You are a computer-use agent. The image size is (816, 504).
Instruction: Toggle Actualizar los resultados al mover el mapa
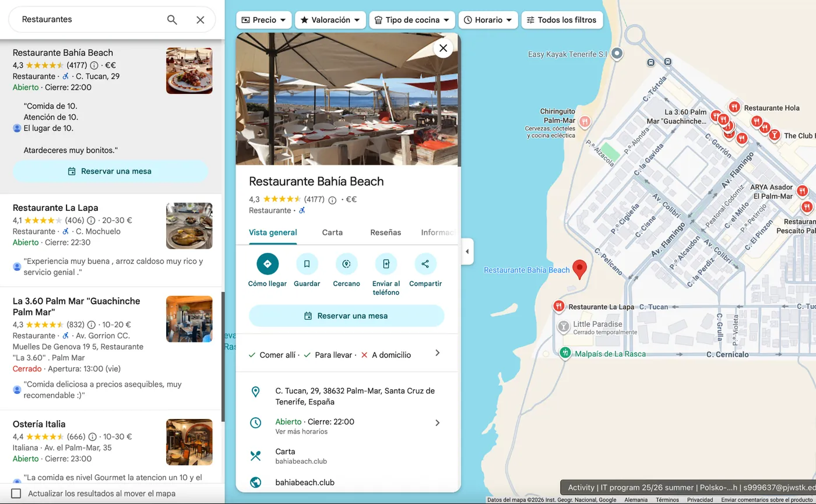coord(16,494)
